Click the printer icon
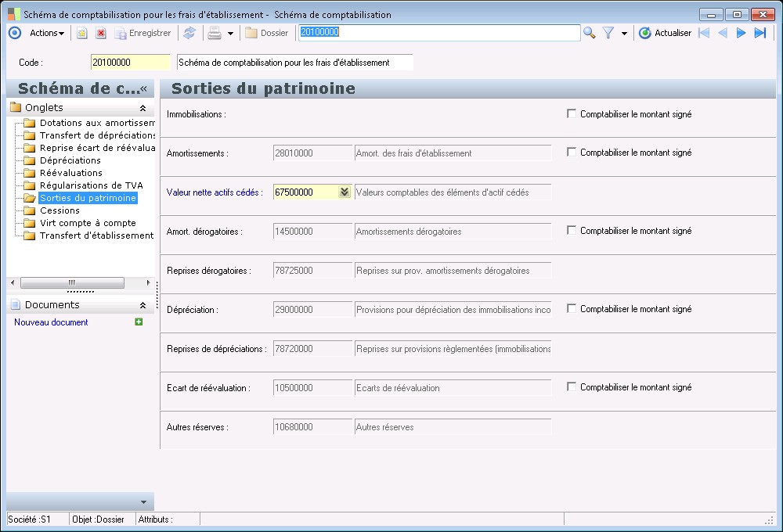 214,33
